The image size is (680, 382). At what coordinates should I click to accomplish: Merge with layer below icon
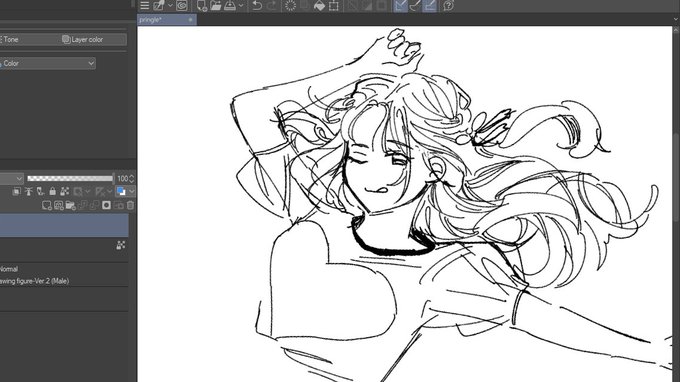coord(94,206)
